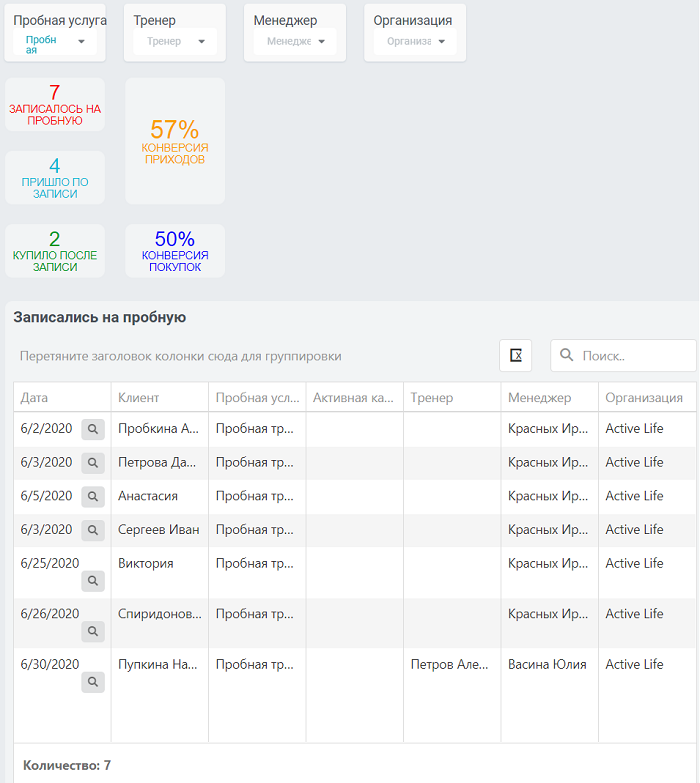Sort by the Пробная усл... column header

pos(257,397)
